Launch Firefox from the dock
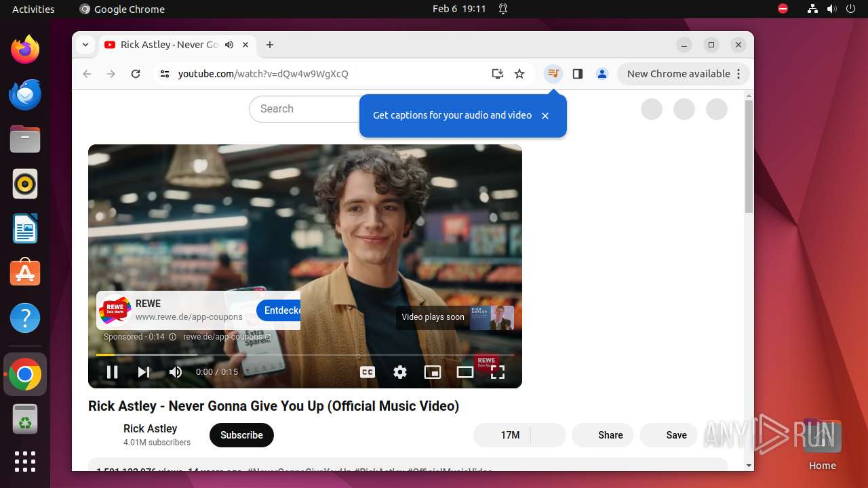The image size is (868, 488). click(25, 49)
